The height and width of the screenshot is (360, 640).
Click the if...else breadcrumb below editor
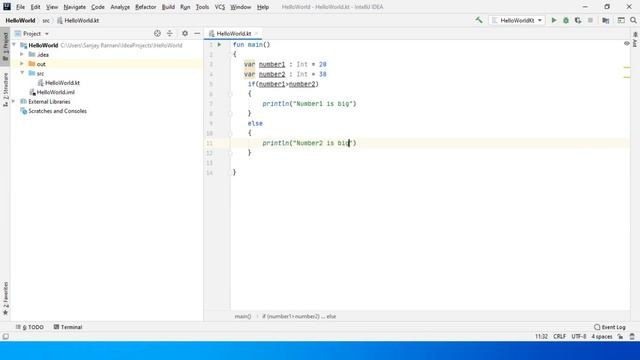point(299,316)
